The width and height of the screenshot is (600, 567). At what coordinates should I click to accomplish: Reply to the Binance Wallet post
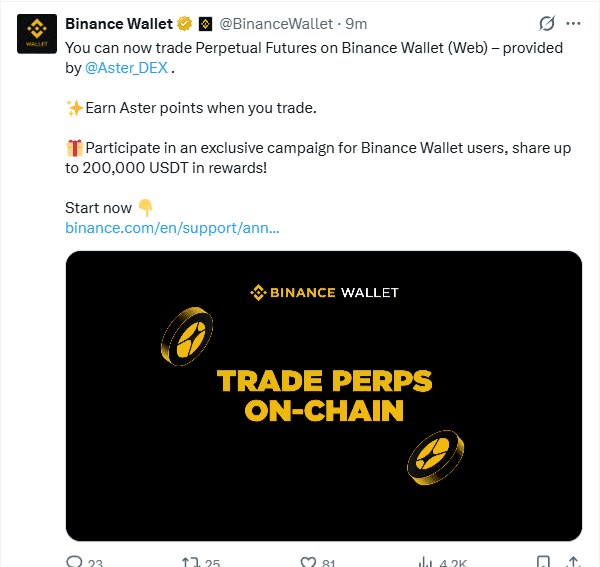pyautogui.click(x=75, y=562)
